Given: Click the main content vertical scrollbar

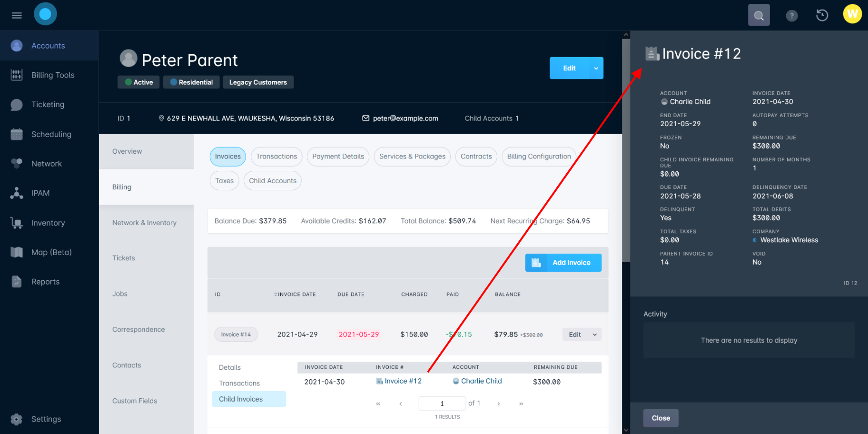Looking at the screenshot, I should click(626, 150).
